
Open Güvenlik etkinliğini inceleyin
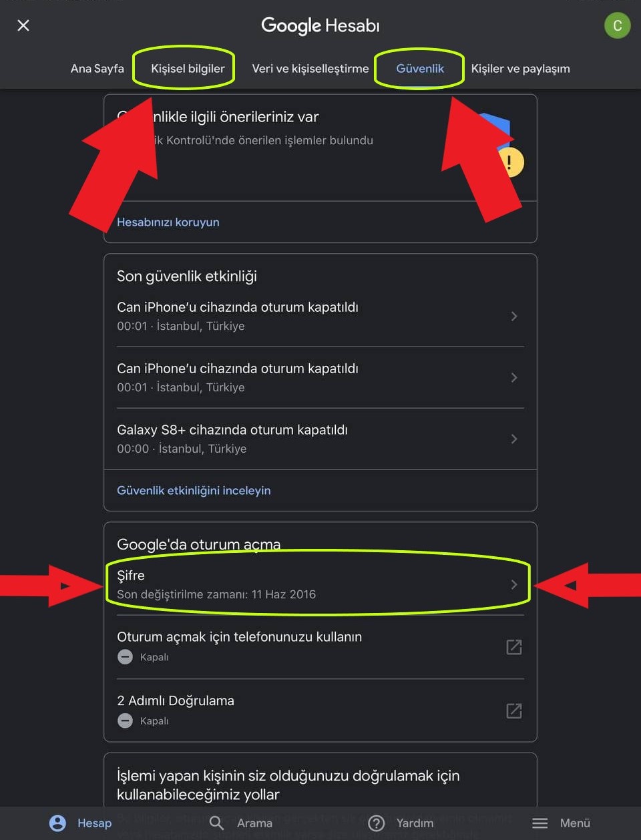click(194, 490)
